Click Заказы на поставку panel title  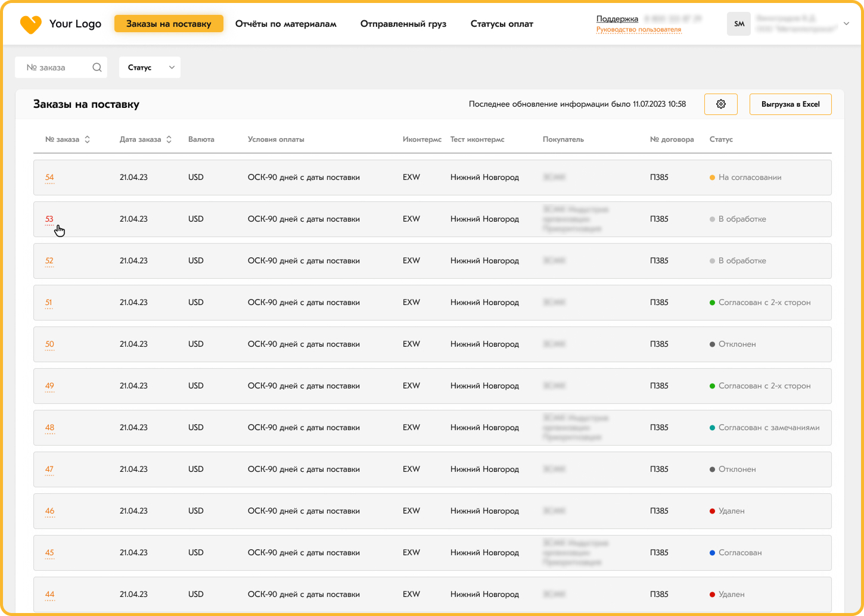coord(86,104)
